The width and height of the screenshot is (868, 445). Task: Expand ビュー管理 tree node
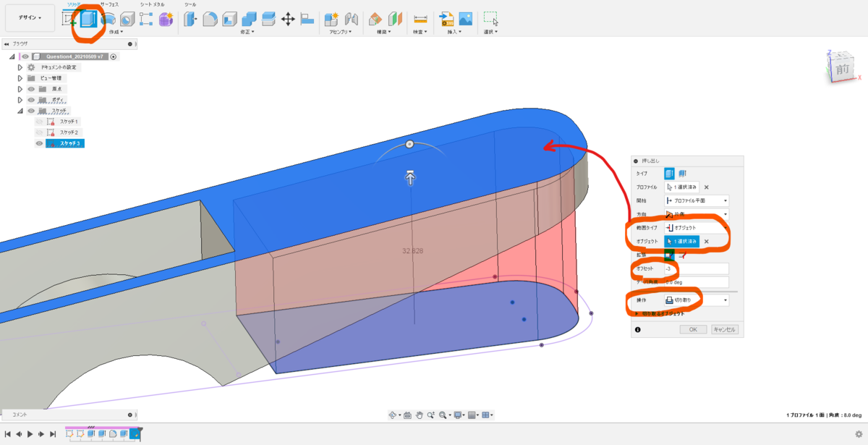pos(20,78)
